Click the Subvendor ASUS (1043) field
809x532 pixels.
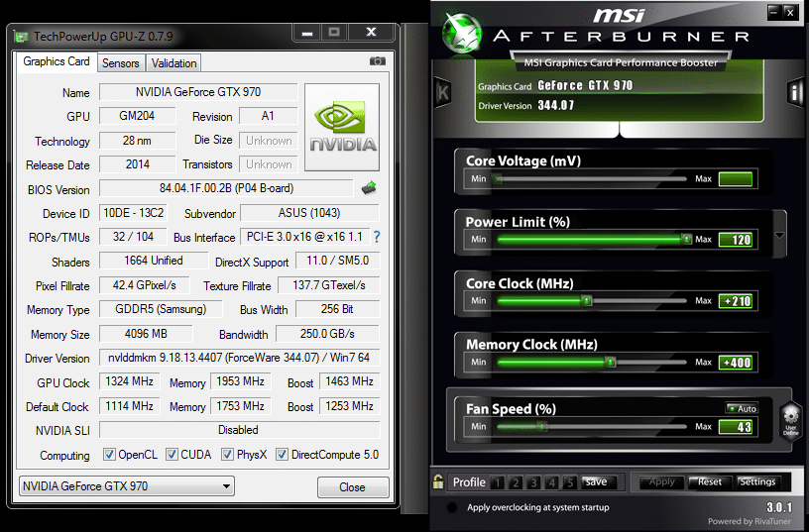click(x=309, y=213)
